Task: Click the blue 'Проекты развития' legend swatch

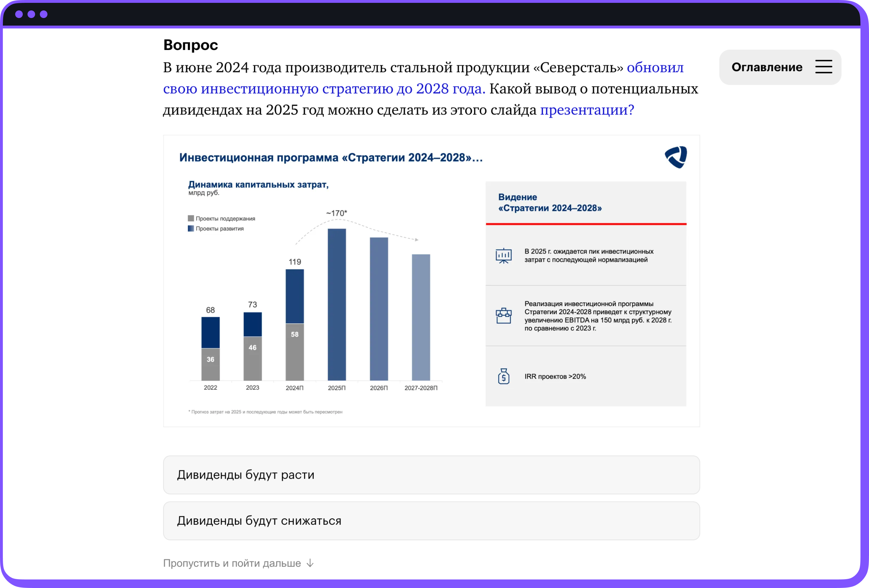Action: point(191,228)
